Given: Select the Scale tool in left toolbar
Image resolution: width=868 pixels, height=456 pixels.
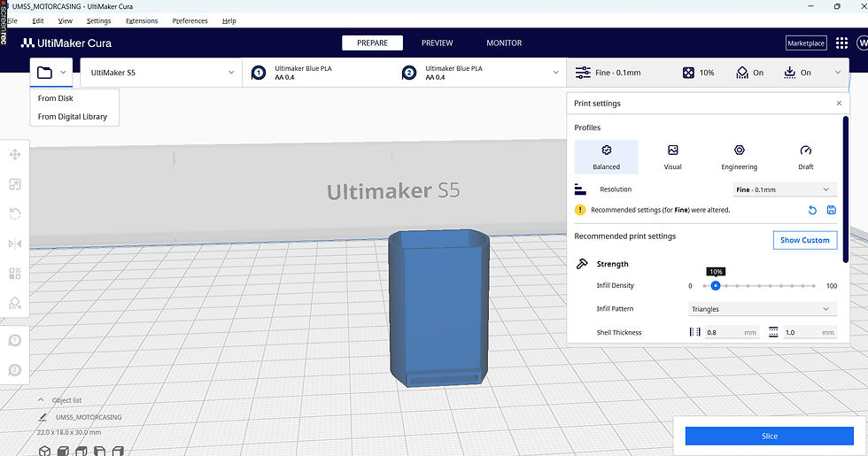Looking at the screenshot, I should click(15, 184).
